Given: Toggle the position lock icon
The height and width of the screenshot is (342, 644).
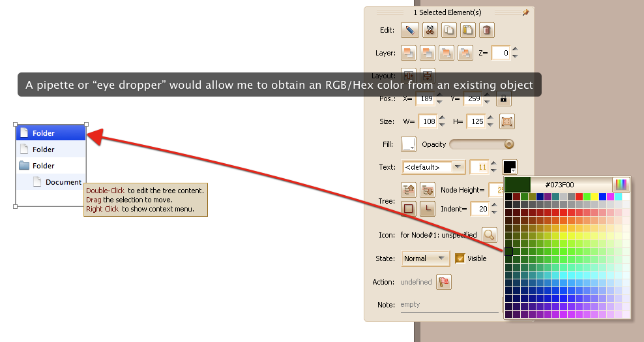Looking at the screenshot, I should 503,99.
